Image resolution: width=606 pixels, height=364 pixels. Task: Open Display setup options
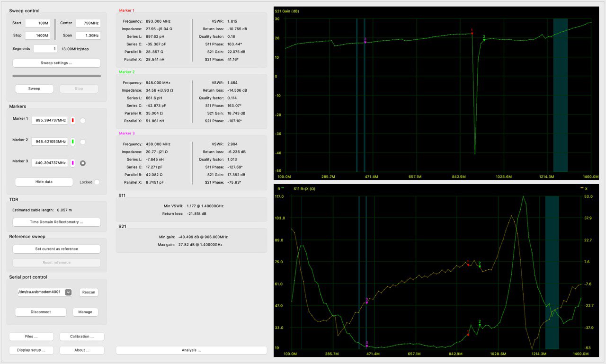pos(32,350)
